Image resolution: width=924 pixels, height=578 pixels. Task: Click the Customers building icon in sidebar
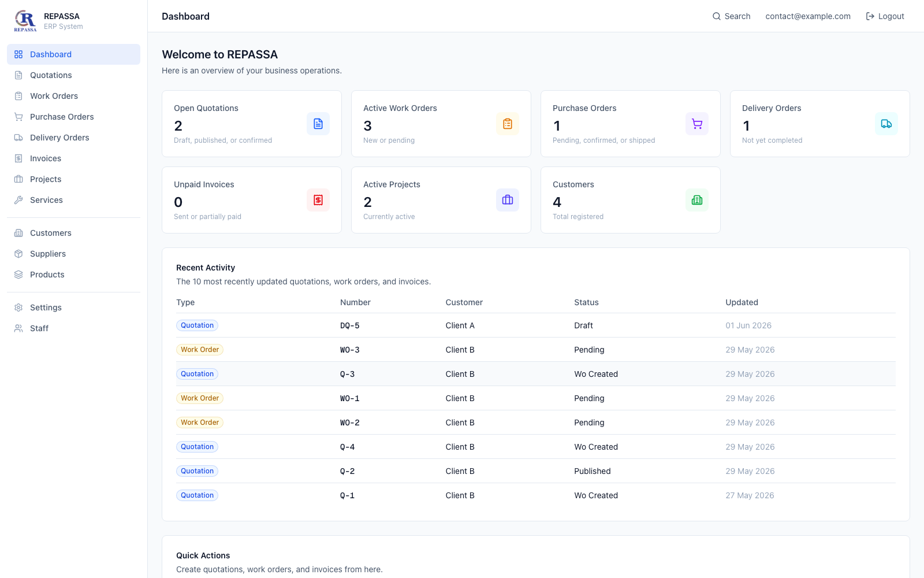coord(18,233)
